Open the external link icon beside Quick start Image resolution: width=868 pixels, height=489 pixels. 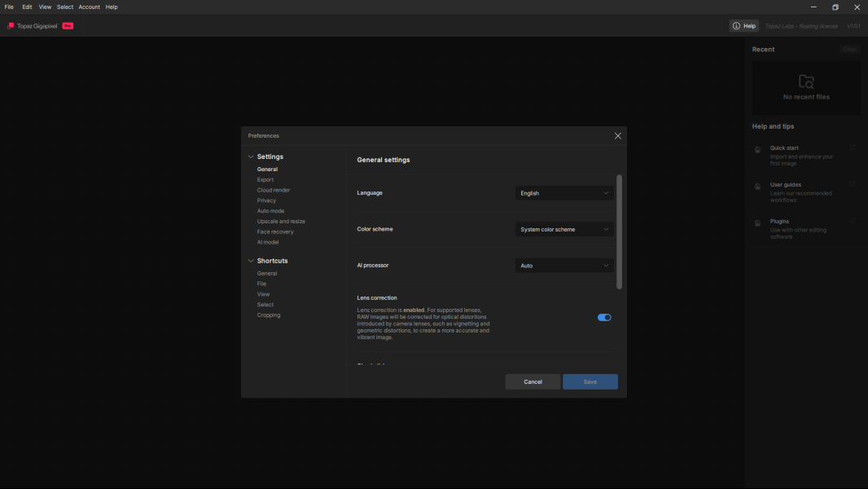click(x=853, y=148)
